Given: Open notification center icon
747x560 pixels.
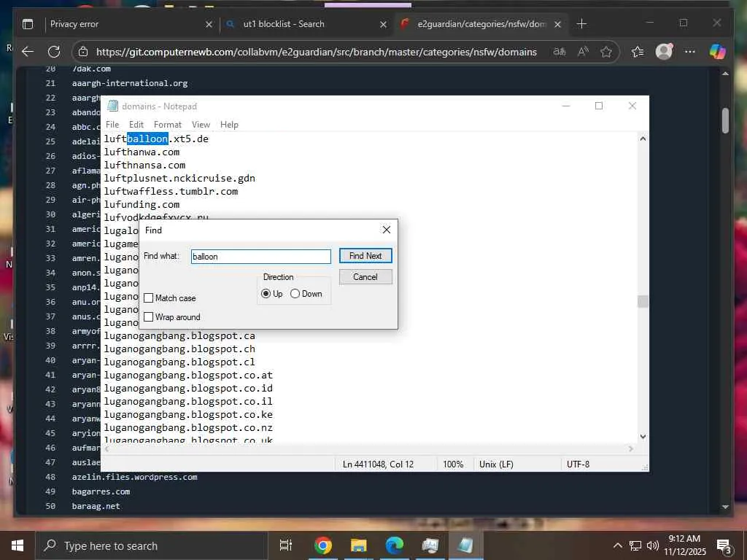Looking at the screenshot, I should click(724, 546).
